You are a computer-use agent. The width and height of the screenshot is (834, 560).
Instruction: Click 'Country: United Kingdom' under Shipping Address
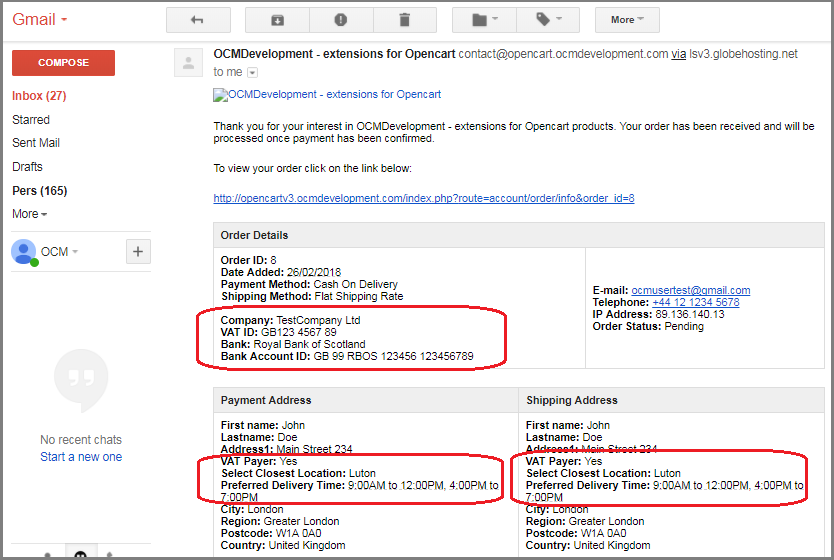[x=588, y=546]
